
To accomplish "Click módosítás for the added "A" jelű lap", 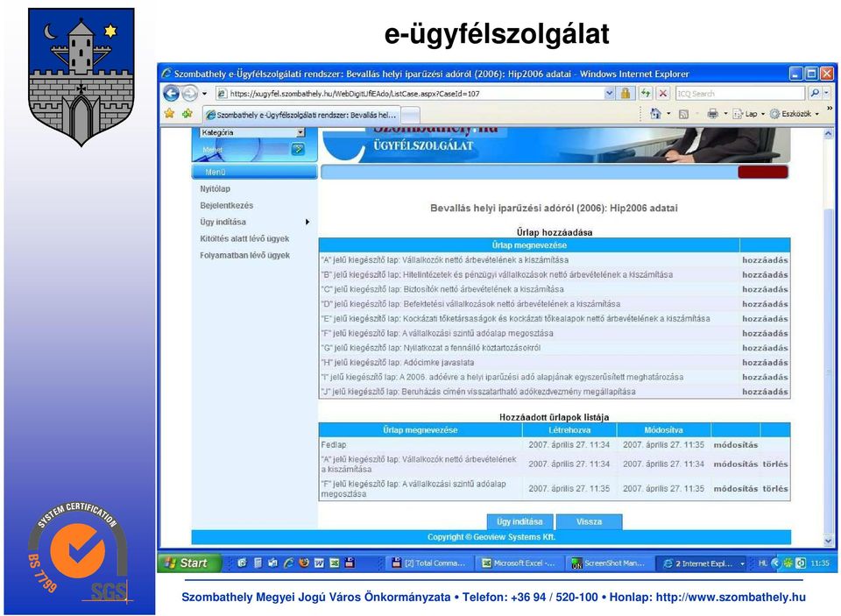I will [x=735, y=464].
